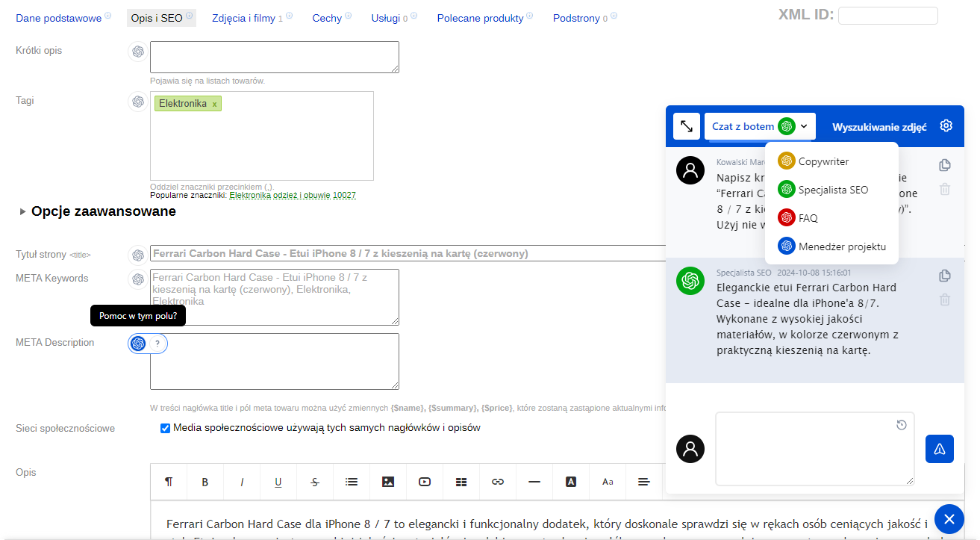Screen dimensions: 980x540
Task: Click green Specjalista SEO avatar in chat
Action: point(690,281)
